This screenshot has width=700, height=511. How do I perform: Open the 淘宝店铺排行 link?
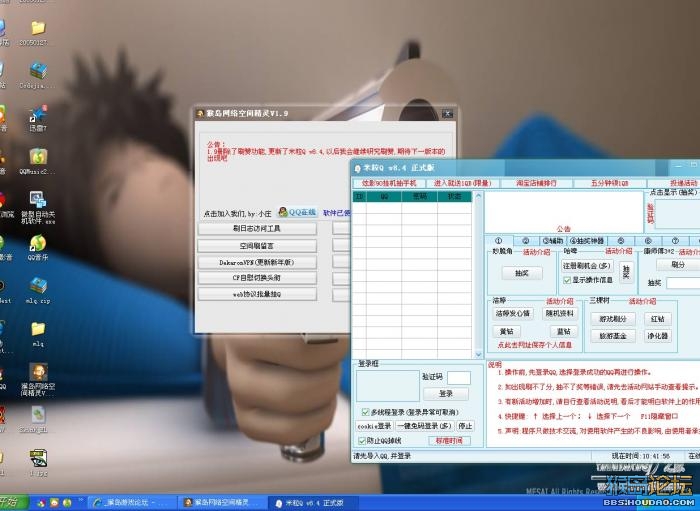click(536, 183)
